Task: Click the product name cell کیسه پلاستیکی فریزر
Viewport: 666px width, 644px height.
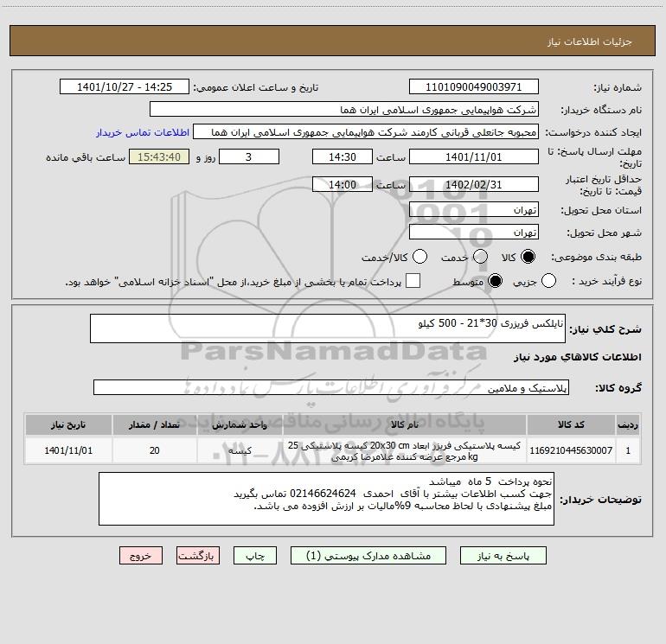Action: click(405, 451)
